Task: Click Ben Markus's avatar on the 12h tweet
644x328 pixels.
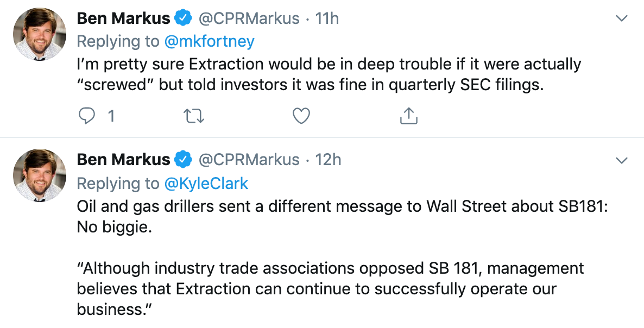Action: (39, 175)
